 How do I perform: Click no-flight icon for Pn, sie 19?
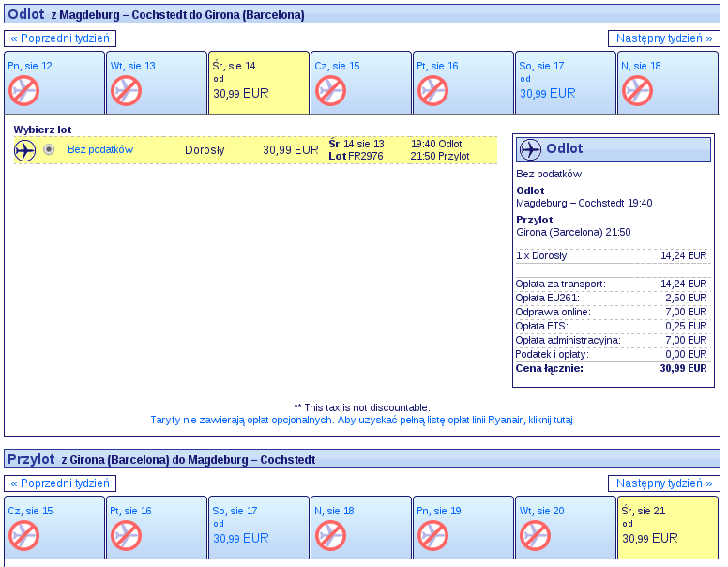pos(432,535)
